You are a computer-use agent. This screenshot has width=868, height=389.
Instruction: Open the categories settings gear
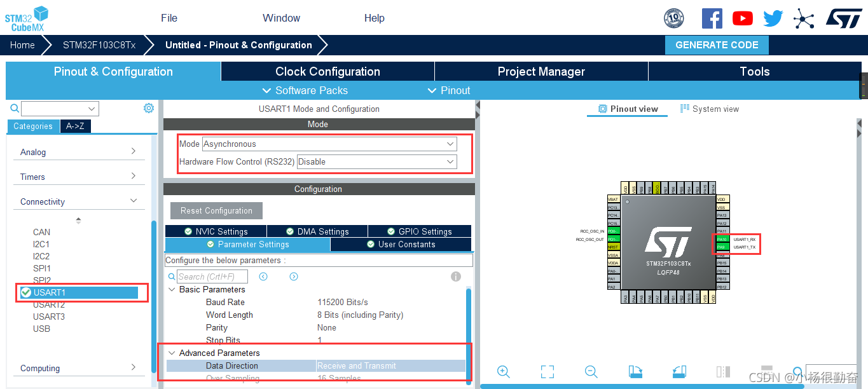pyautogui.click(x=149, y=108)
